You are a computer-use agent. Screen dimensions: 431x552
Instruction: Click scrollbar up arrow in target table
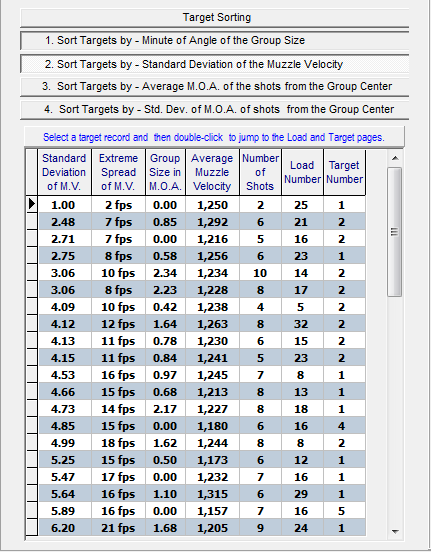395,158
